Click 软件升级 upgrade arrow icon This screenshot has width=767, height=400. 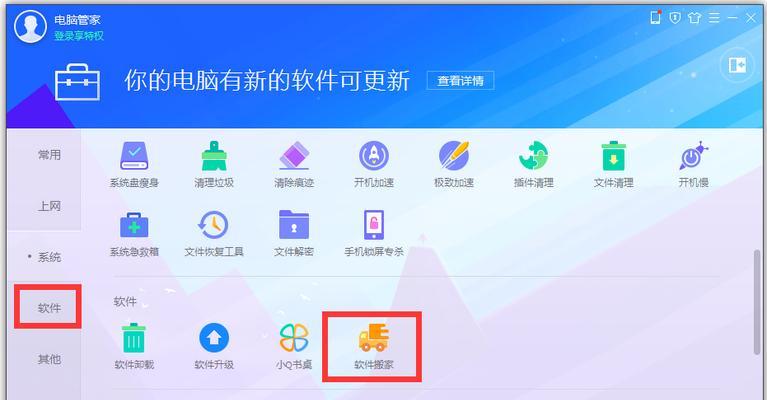tap(214, 337)
